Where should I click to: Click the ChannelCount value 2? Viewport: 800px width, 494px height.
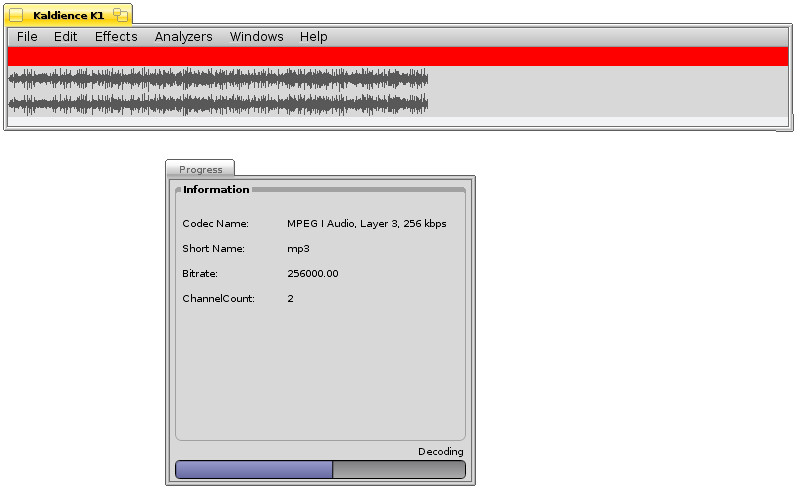(x=290, y=299)
